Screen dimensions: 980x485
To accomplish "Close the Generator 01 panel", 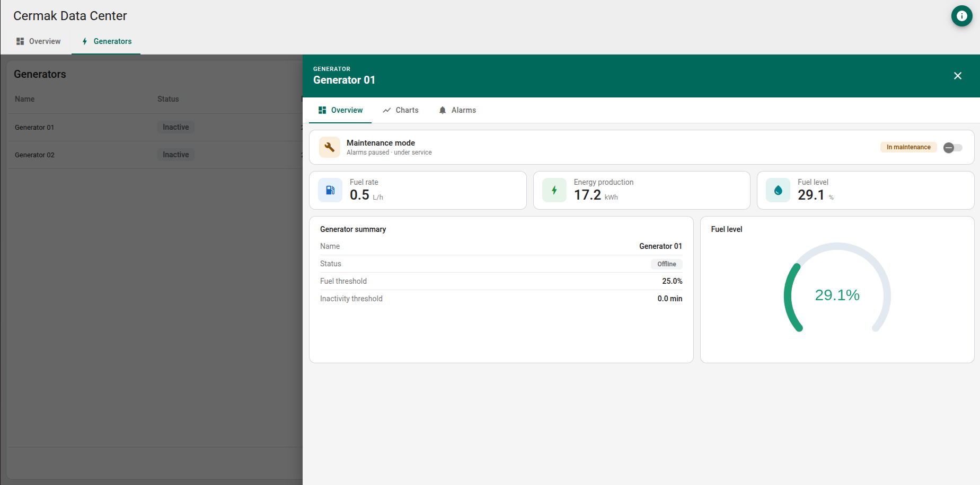I will (958, 76).
